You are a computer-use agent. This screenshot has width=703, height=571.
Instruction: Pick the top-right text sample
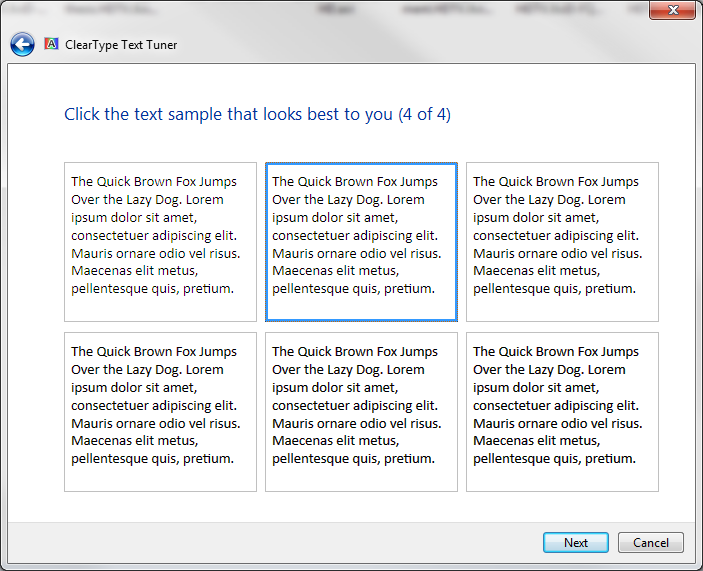(562, 241)
